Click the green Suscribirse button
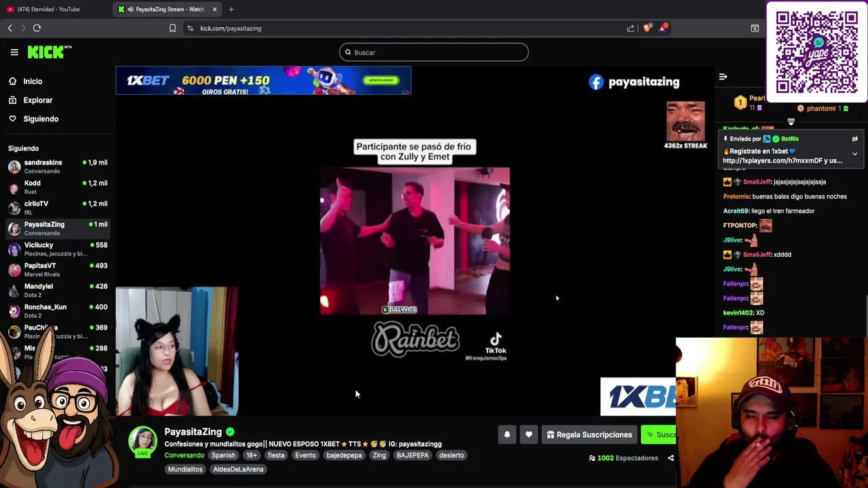 click(660, 435)
